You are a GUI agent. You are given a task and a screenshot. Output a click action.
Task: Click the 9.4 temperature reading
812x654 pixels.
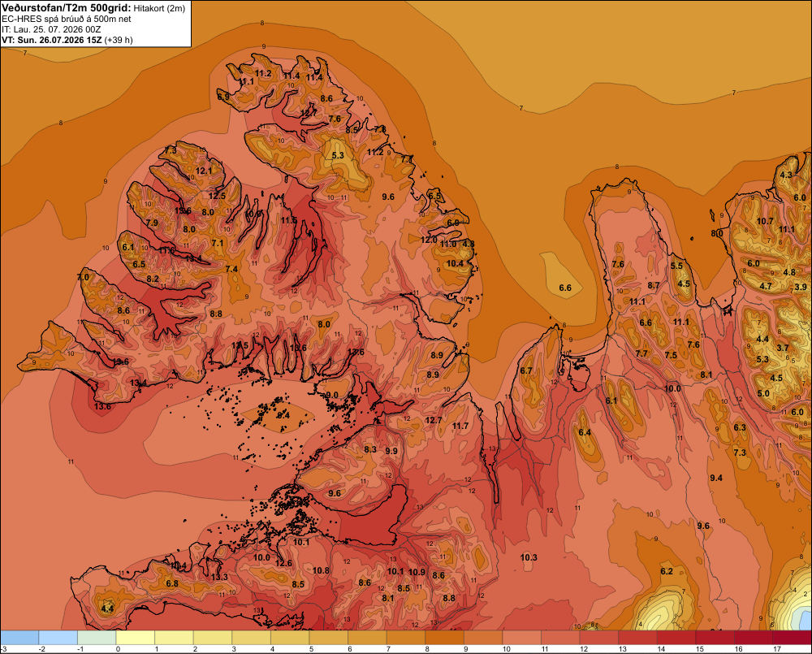[x=716, y=478]
